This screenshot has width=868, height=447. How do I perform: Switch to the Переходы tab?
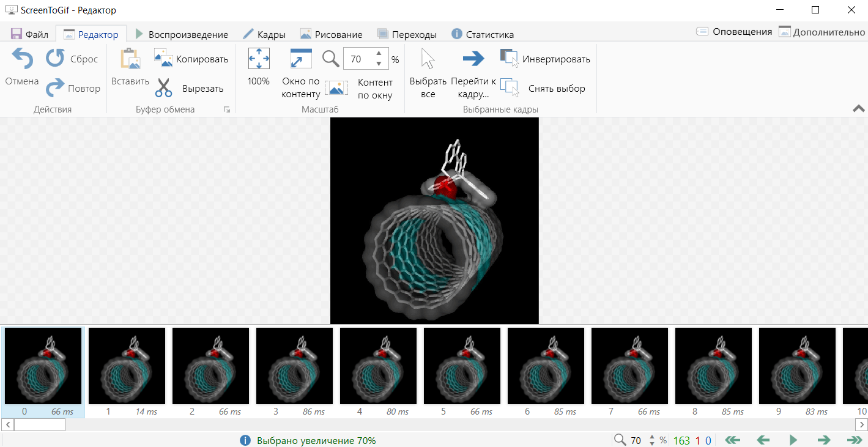407,34
